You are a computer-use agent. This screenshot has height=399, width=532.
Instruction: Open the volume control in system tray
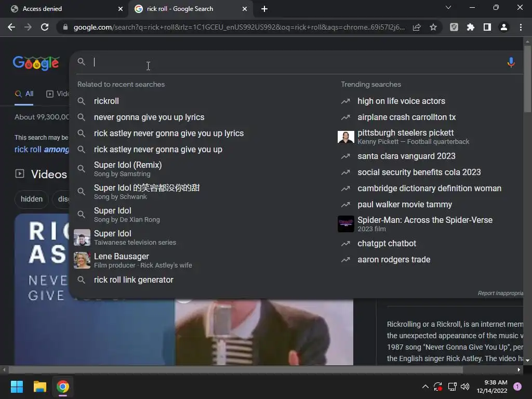pyautogui.click(x=465, y=387)
